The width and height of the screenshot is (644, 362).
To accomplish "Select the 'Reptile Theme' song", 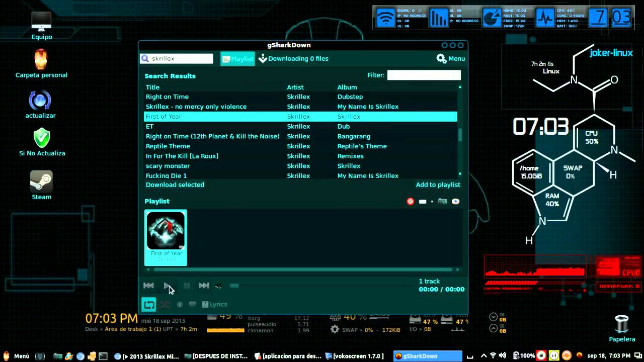I will tap(300, 146).
